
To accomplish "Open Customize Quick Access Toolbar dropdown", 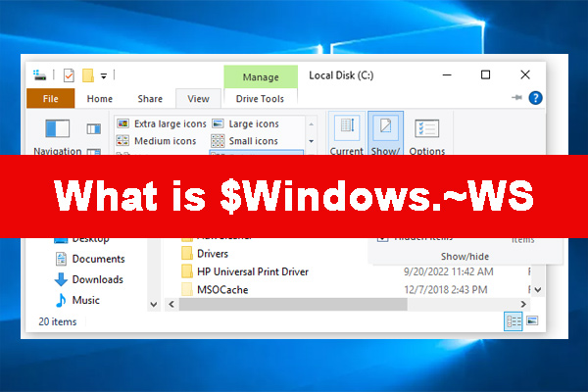I will click(104, 75).
